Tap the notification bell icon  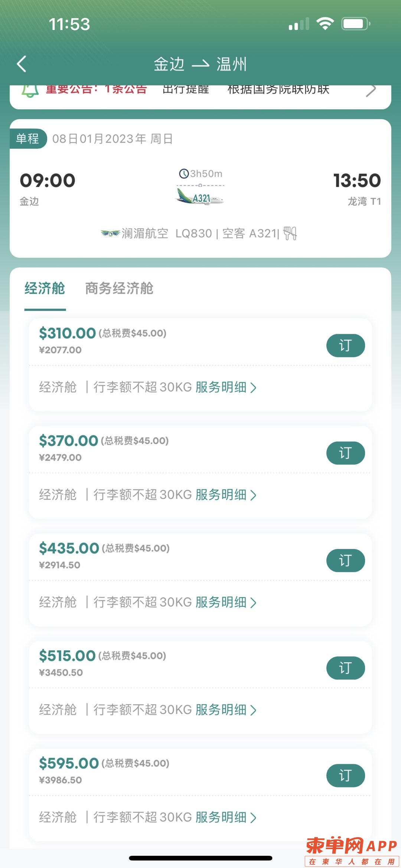coord(30,91)
